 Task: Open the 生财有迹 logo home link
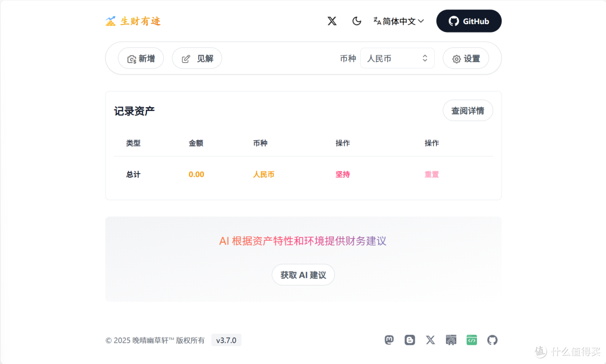click(133, 21)
